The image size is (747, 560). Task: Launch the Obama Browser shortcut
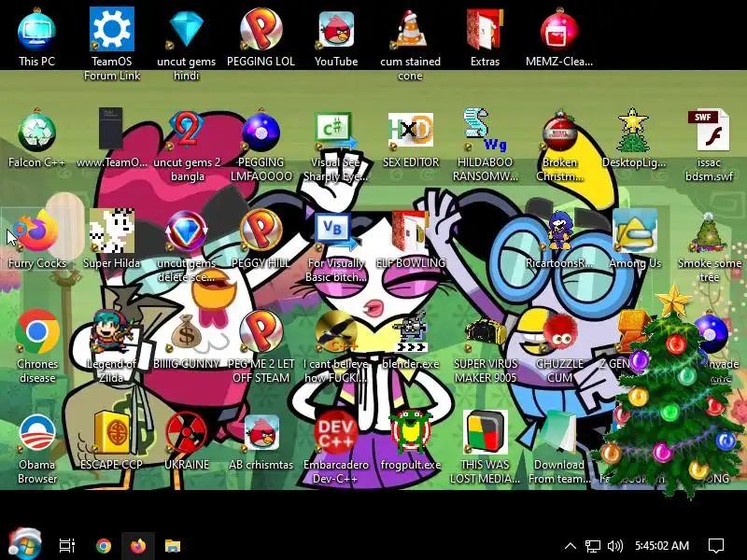coord(36,432)
